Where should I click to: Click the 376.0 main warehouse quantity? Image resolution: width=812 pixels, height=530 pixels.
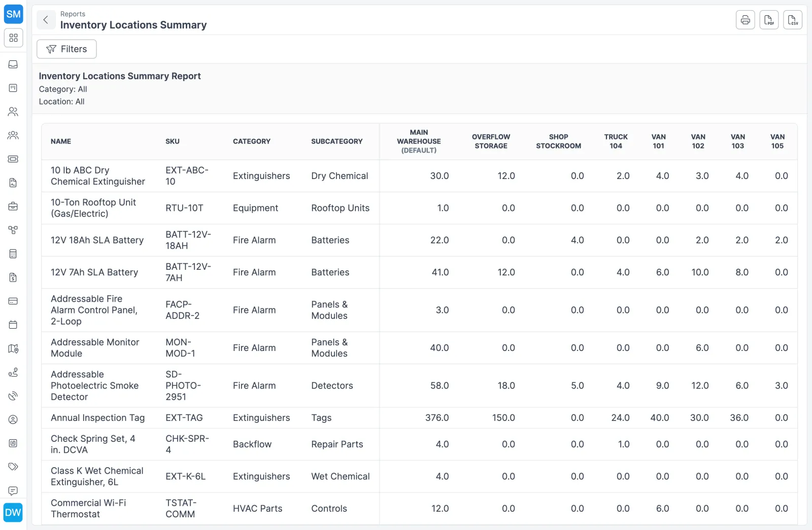[437, 418]
